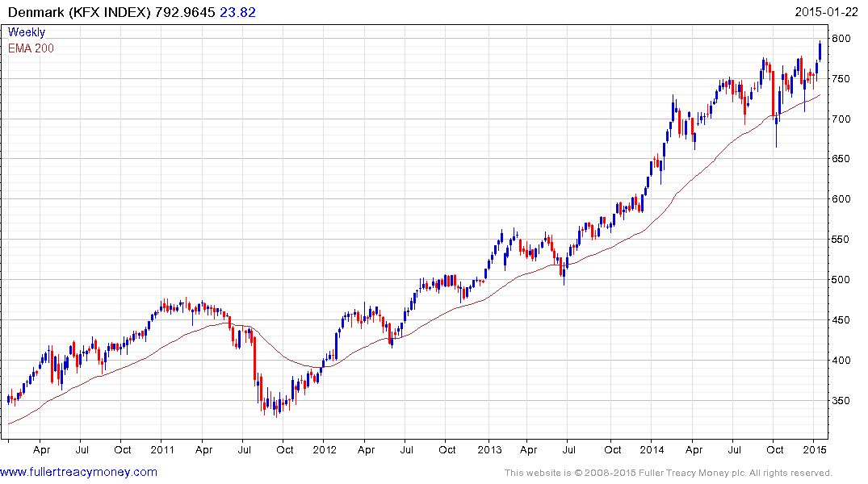Click the 800 price axis label
The image size is (868, 484).
click(841, 38)
